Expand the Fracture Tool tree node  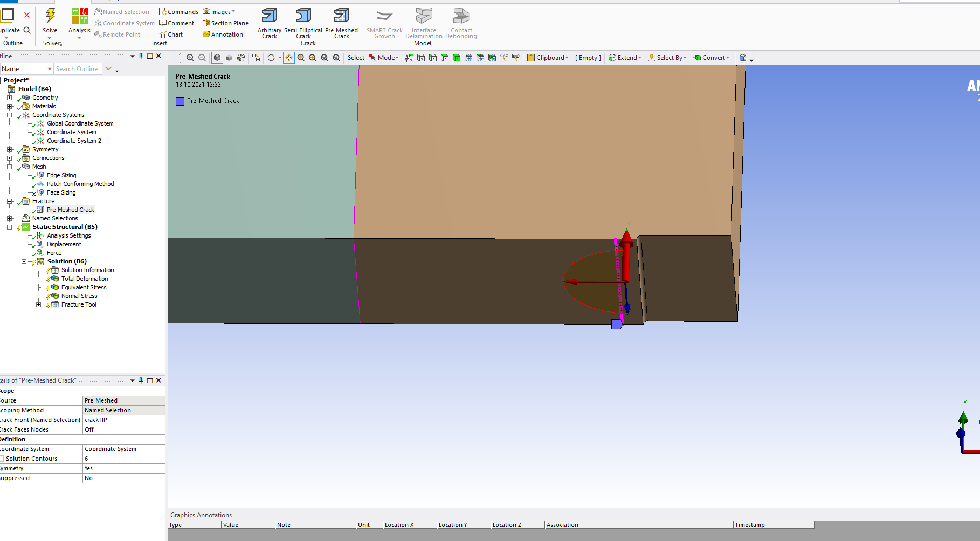(38, 304)
